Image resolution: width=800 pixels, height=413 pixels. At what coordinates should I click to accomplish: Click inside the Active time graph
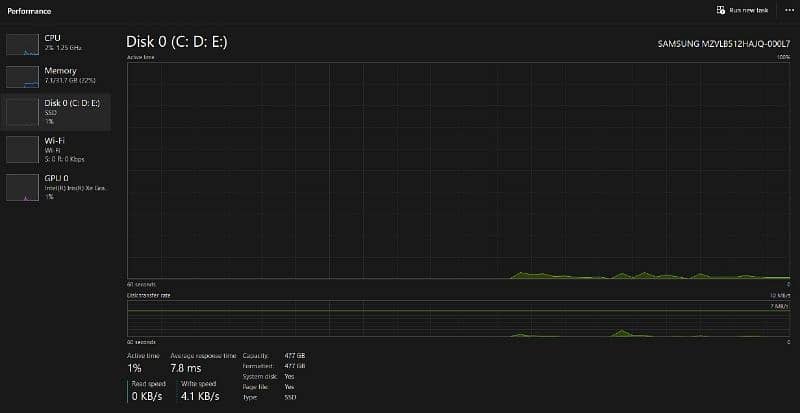pos(458,170)
